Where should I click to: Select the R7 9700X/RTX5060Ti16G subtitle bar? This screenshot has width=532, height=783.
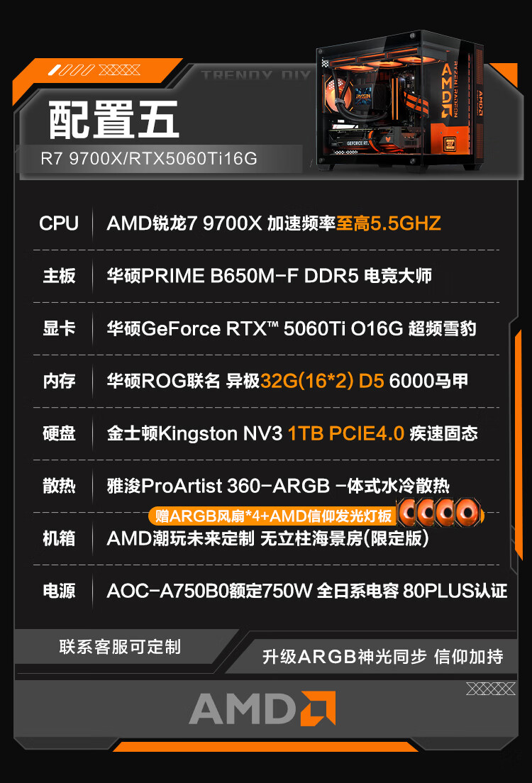pyautogui.click(x=160, y=159)
